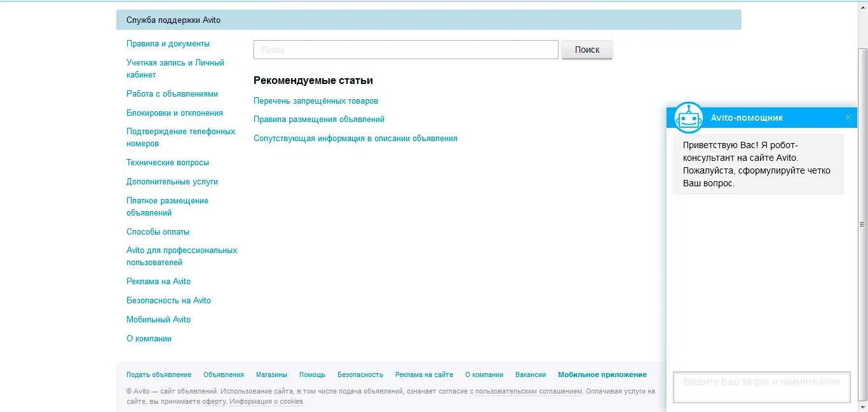Click the Поиск search button
Image resolution: width=868 pixels, height=412 pixels.
click(x=587, y=50)
